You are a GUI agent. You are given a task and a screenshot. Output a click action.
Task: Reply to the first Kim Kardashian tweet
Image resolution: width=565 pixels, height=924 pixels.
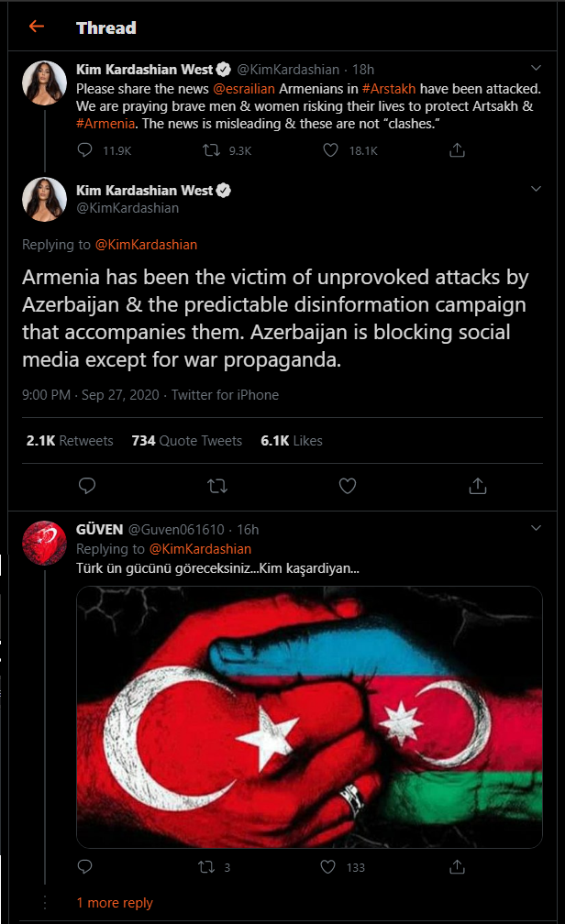tap(85, 150)
